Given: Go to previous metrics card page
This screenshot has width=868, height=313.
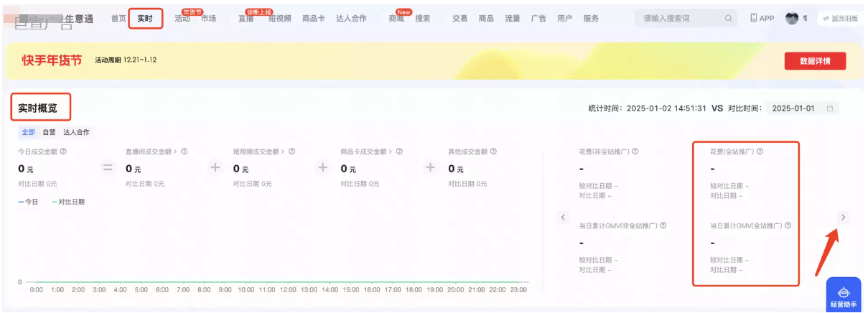Looking at the screenshot, I should (563, 217).
